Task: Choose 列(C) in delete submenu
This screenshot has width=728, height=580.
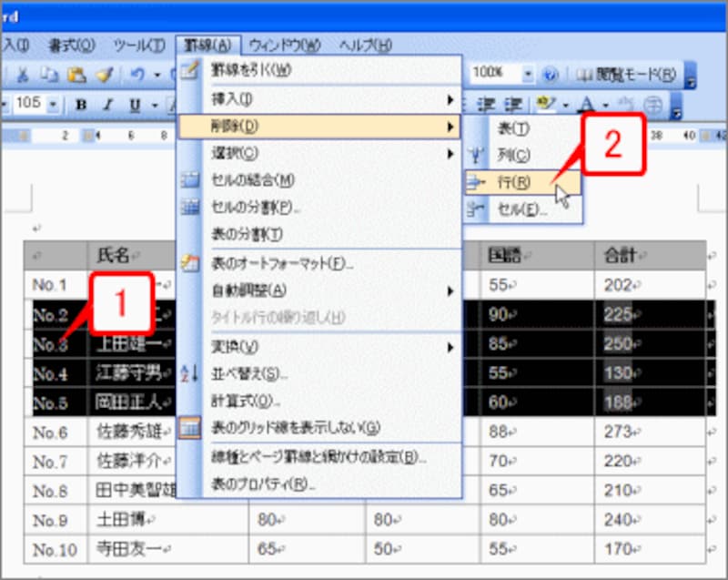Action: pos(524,155)
